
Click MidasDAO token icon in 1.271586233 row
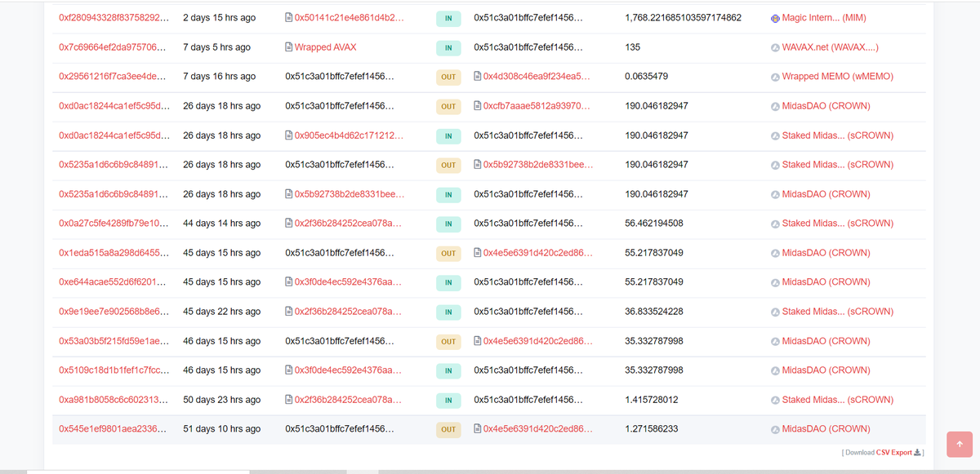tap(775, 429)
